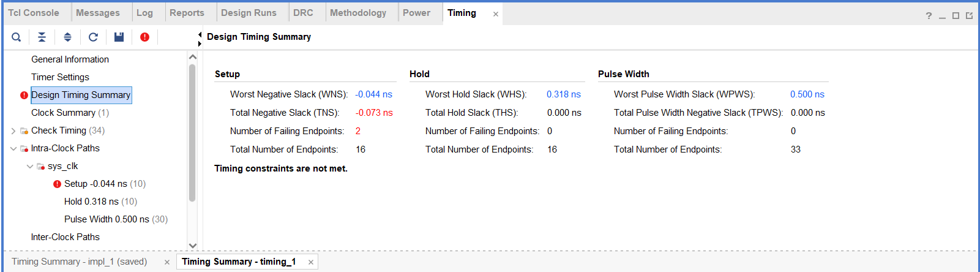This screenshot has height=272, width=980.
Task: Select Setup -0.044 ns in tree
Action: [x=95, y=184]
